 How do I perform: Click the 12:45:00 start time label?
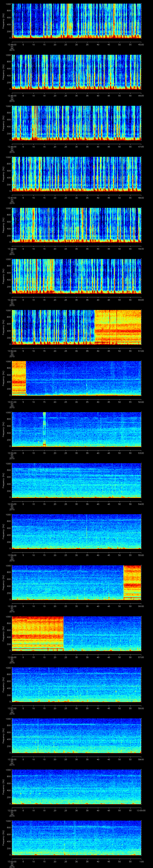coord(12,96)
